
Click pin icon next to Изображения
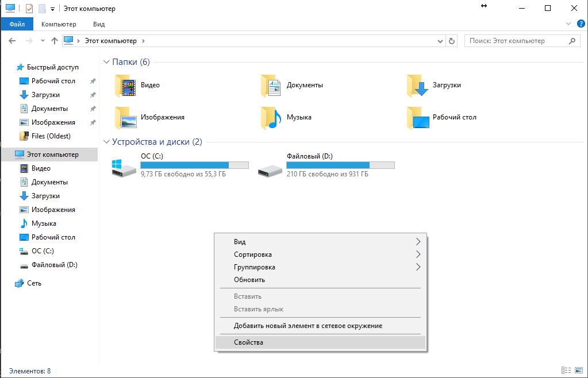93,122
